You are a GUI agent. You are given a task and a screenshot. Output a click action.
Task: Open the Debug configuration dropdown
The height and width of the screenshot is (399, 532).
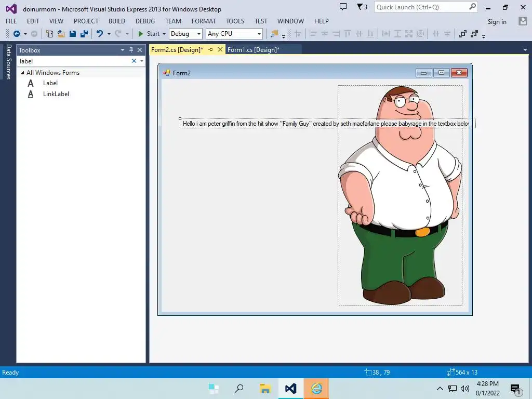(199, 34)
